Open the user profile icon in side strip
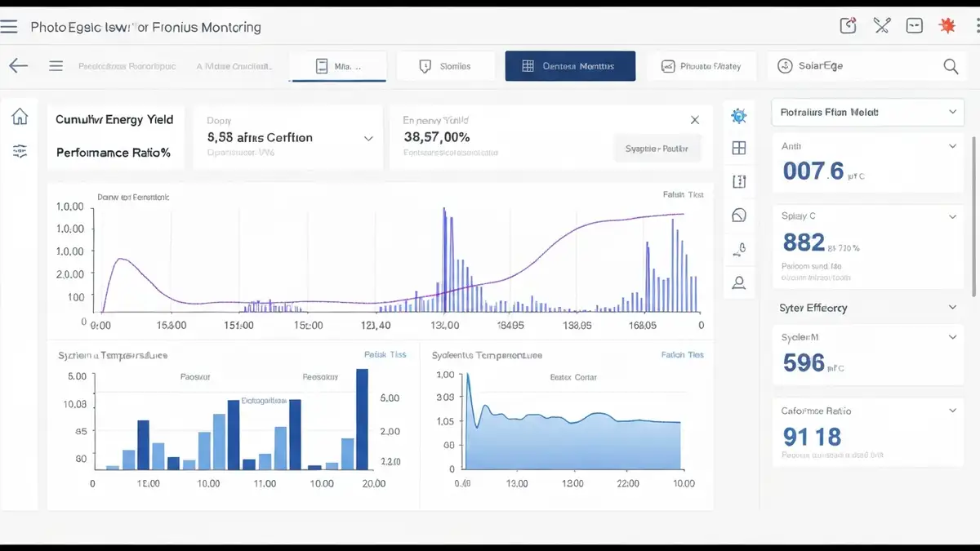Viewport: 980px width, 551px height. pos(739,282)
